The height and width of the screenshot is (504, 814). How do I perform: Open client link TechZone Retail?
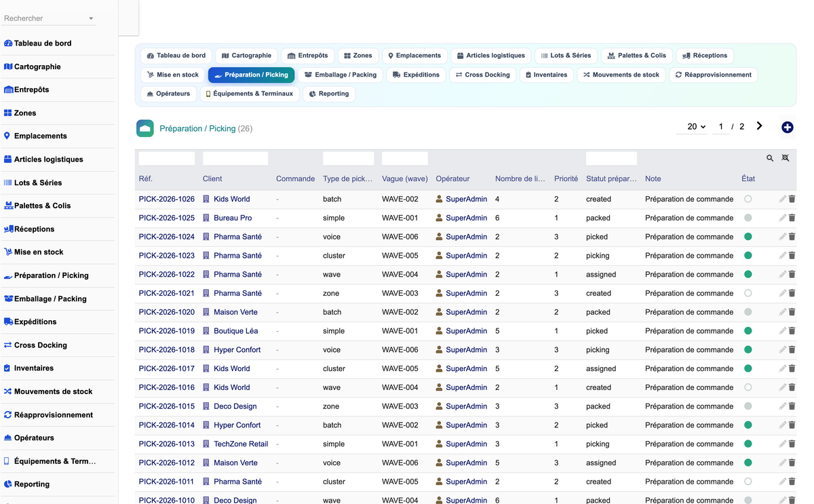(241, 444)
